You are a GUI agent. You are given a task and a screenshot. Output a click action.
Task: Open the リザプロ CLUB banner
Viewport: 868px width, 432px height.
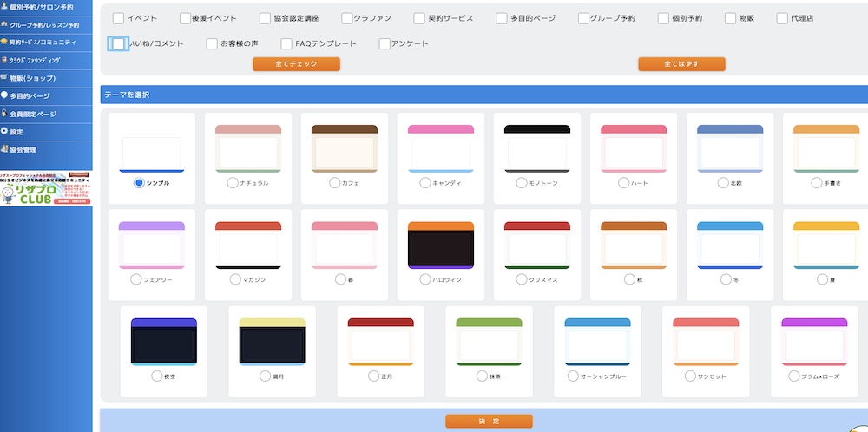click(x=46, y=188)
